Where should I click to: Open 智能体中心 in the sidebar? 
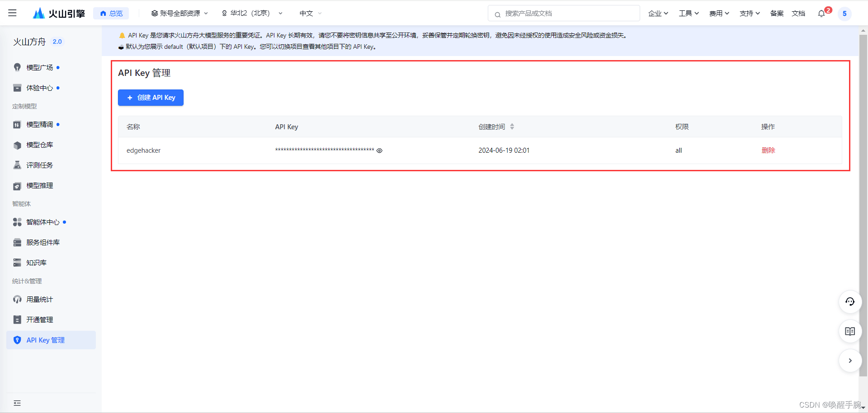pyautogui.click(x=42, y=222)
